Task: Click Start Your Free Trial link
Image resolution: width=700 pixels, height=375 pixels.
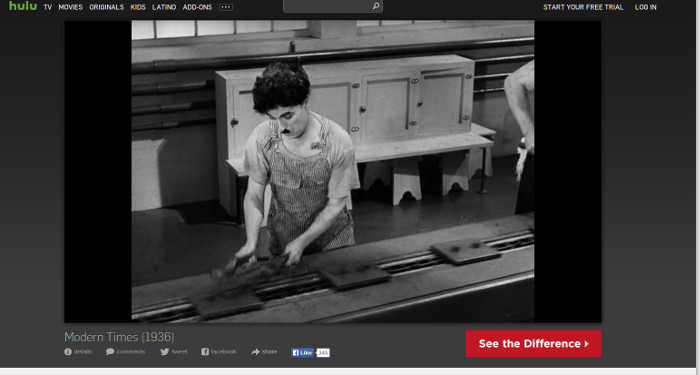Action: point(583,7)
